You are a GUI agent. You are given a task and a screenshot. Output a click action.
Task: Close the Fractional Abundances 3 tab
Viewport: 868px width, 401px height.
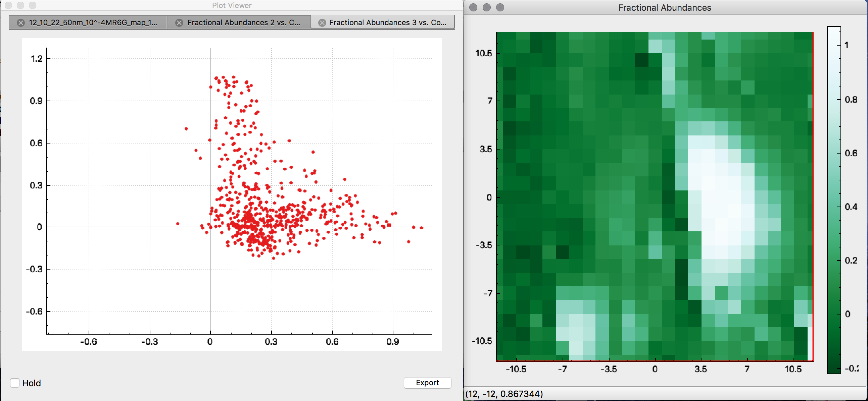[322, 22]
